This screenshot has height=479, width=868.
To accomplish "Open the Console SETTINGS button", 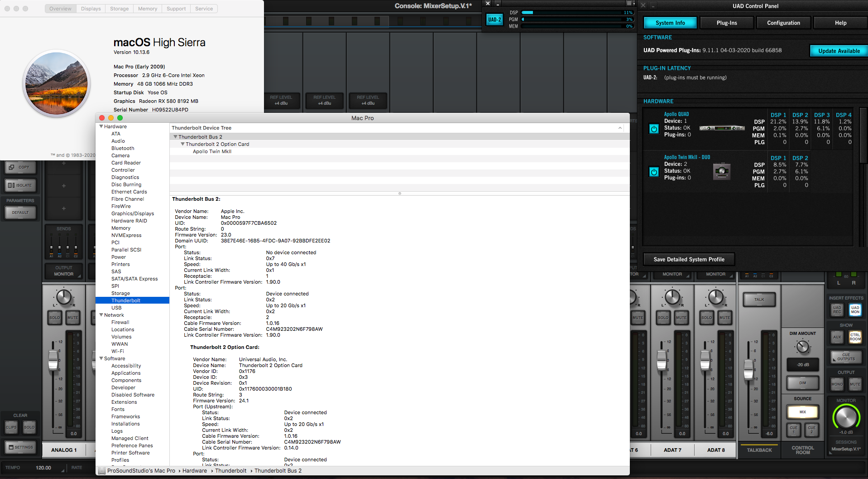I will pyautogui.click(x=20, y=447).
